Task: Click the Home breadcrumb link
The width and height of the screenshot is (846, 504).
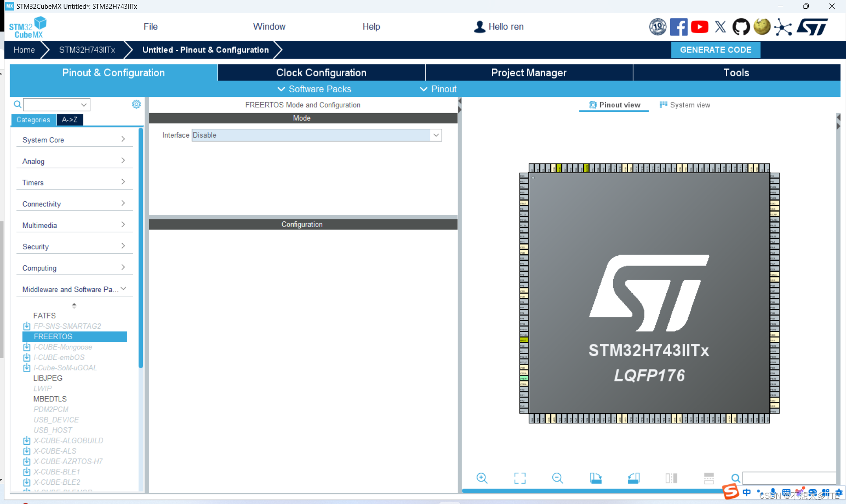Action: click(24, 50)
